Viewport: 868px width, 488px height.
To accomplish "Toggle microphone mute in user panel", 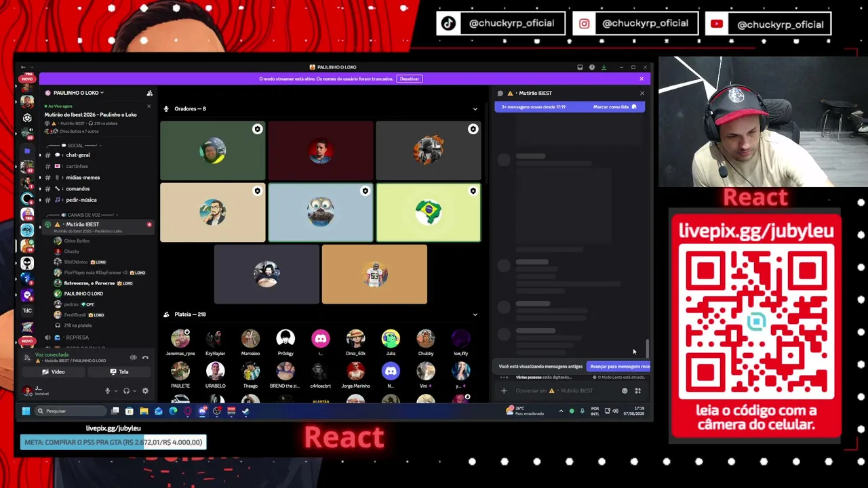I will click(107, 391).
